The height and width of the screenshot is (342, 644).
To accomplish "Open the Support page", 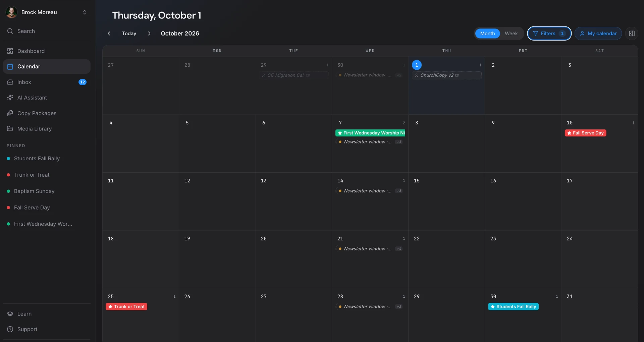I will click(47, 329).
